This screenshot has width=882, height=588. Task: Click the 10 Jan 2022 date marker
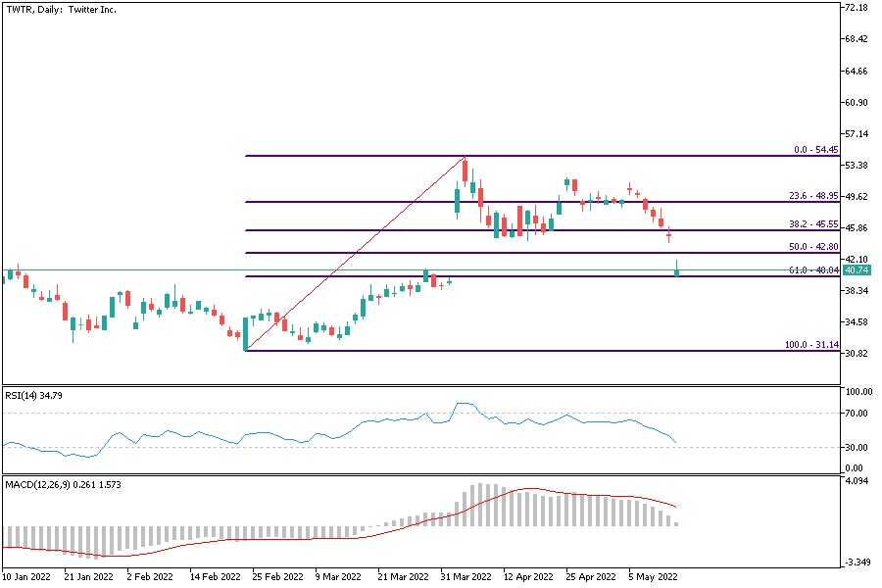pyautogui.click(x=25, y=577)
